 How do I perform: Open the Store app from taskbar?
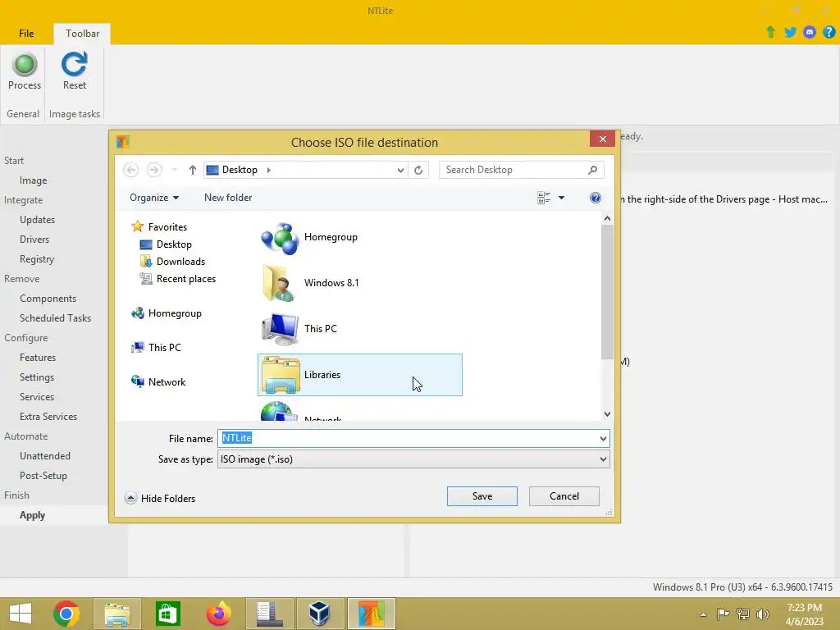click(167, 614)
